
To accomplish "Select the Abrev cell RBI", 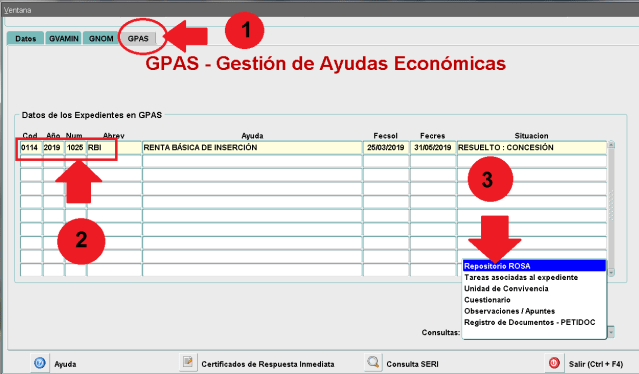I will click(x=114, y=147).
